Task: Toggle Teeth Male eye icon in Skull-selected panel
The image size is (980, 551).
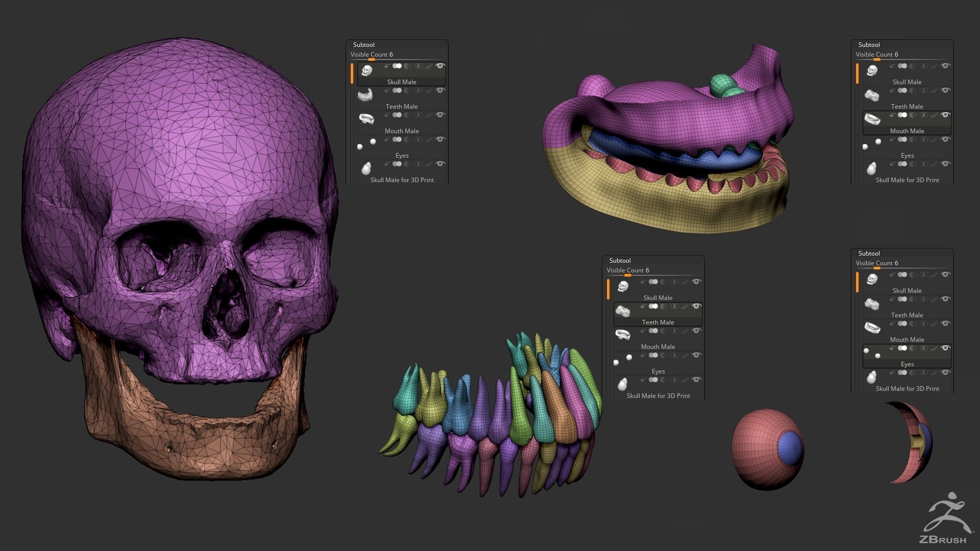Action: [440, 90]
